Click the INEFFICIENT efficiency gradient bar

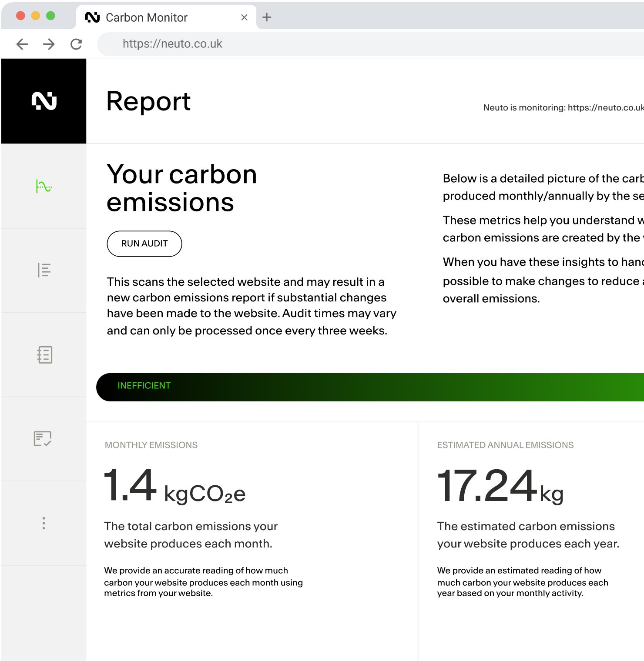tap(370, 387)
